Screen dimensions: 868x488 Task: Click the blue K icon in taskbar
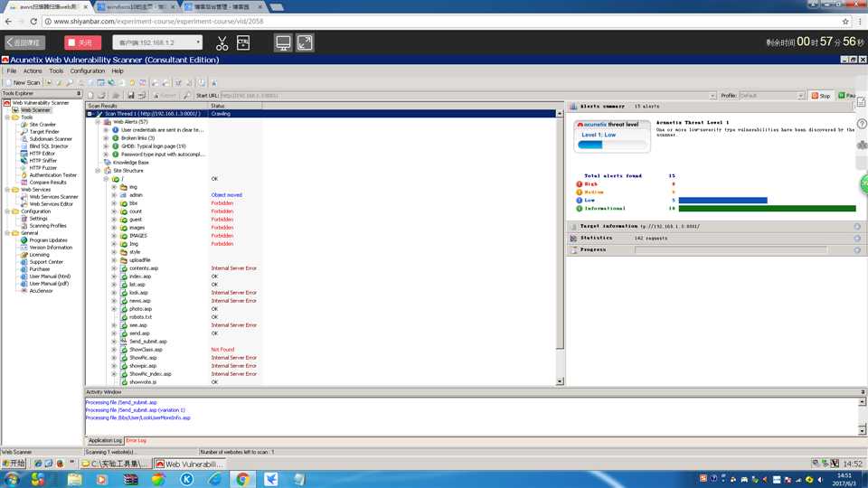[x=186, y=479]
